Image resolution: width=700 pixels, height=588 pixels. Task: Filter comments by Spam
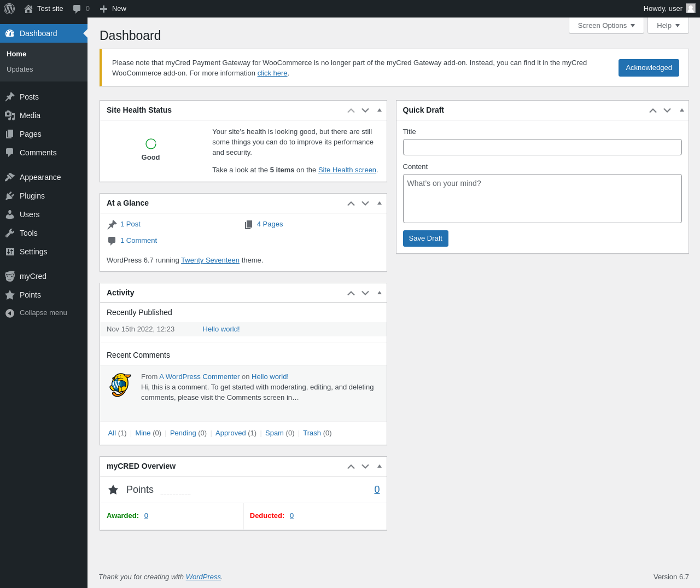275,433
